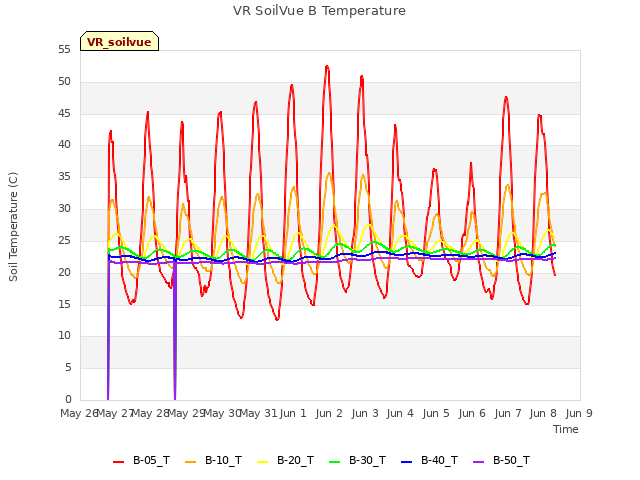Click the orange B-10_T legend color marker

[x=191, y=462]
